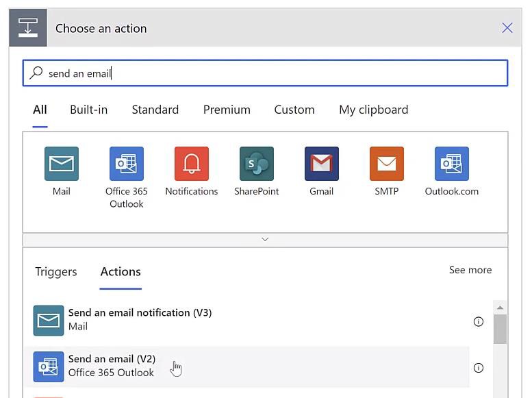Choose Send an email (V2) action

tap(246, 366)
